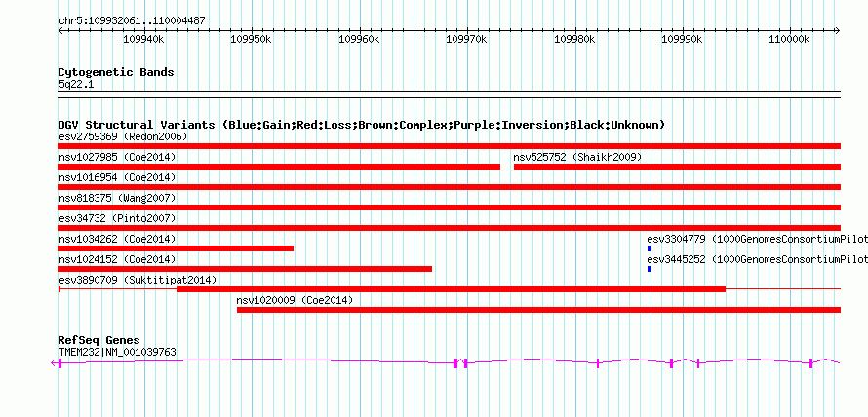The width and height of the screenshot is (868, 417).
Task: Click the red nsv1020009 loss bar
Action: (x=538, y=310)
